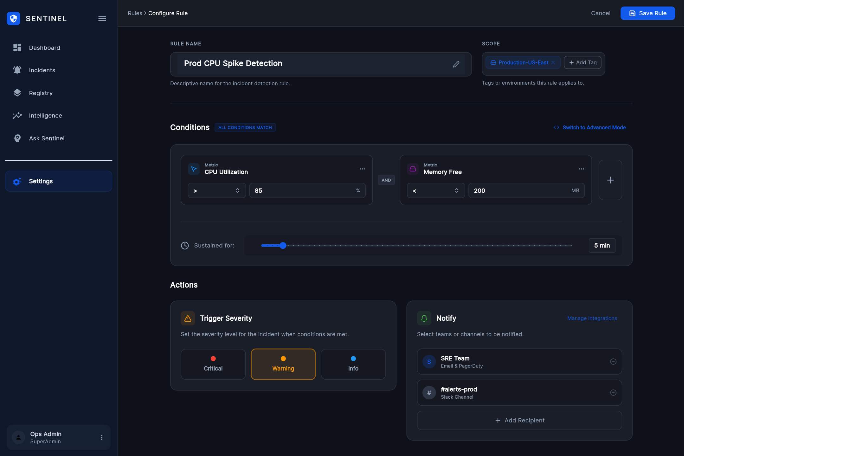Open Ask Sentinel sidebar item

(47, 138)
